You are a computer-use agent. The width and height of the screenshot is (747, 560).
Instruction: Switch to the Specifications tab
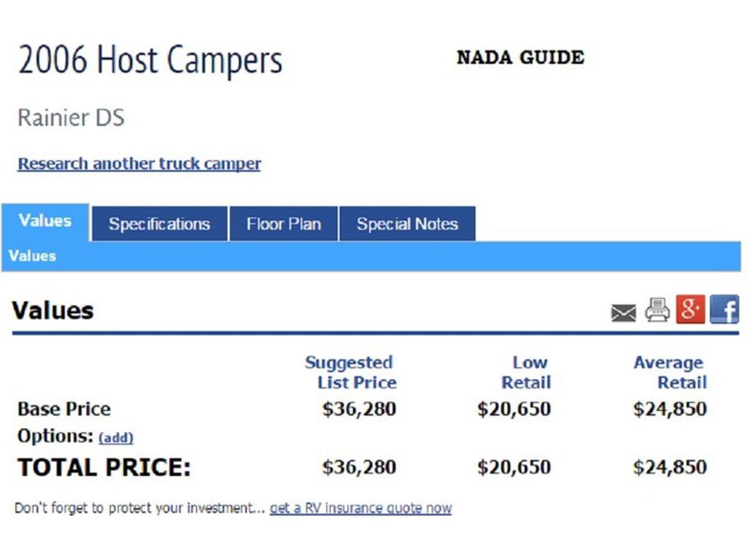tap(159, 224)
